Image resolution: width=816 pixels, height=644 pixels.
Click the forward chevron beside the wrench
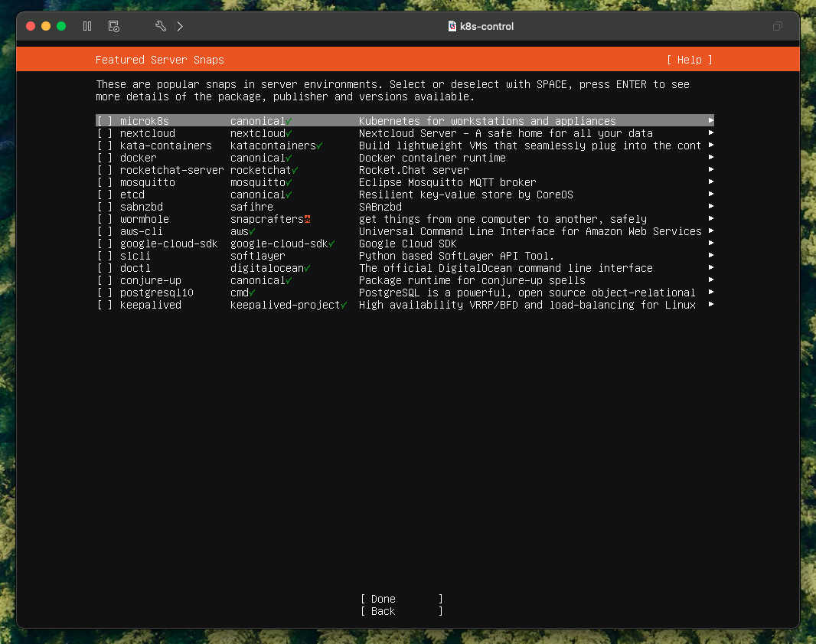coord(180,26)
